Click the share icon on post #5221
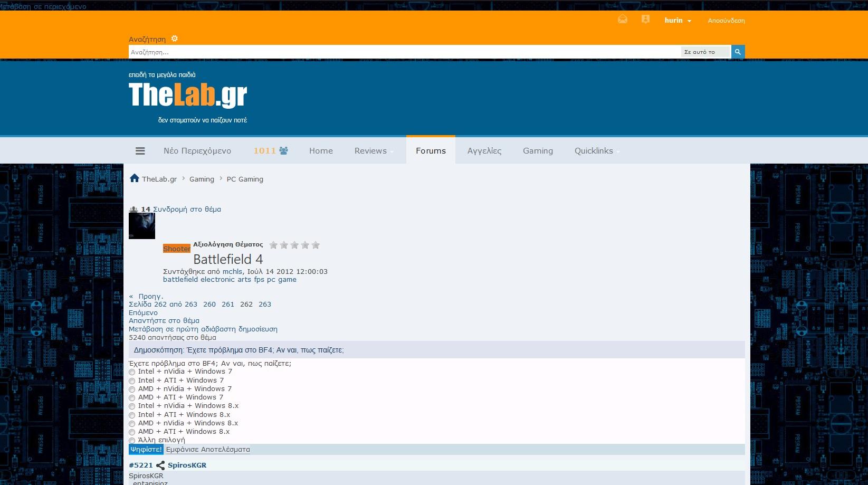Image resolution: width=868 pixels, height=485 pixels. pyautogui.click(x=160, y=465)
